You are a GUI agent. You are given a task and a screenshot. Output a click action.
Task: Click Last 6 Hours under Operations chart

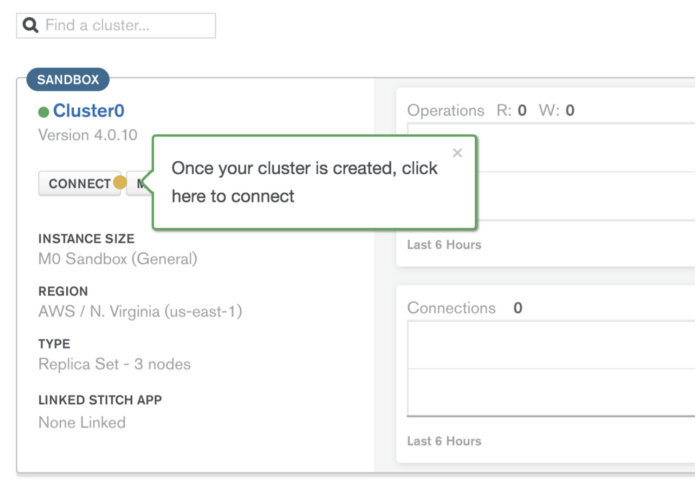click(x=444, y=245)
